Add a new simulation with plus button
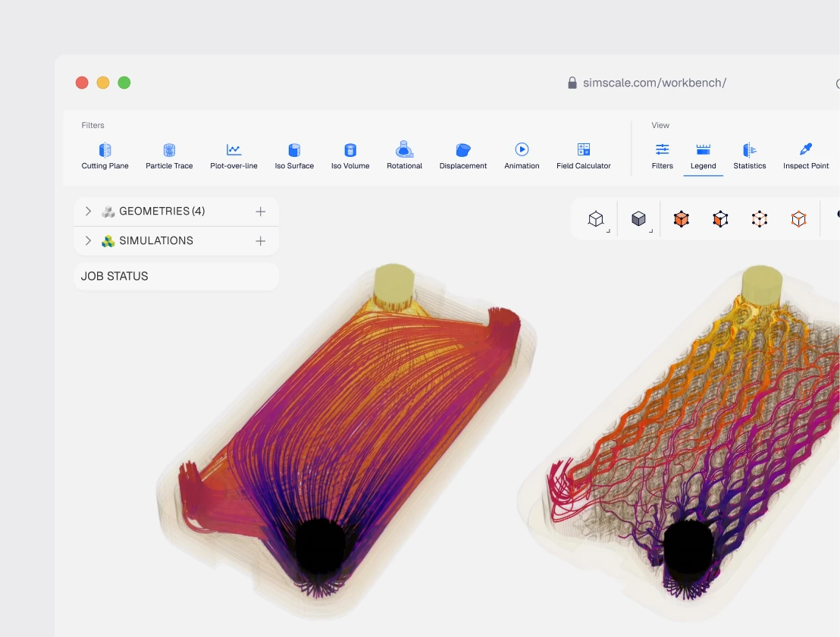This screenshot has width=840, height=637. pyautogui.click(x=260, y=241)
